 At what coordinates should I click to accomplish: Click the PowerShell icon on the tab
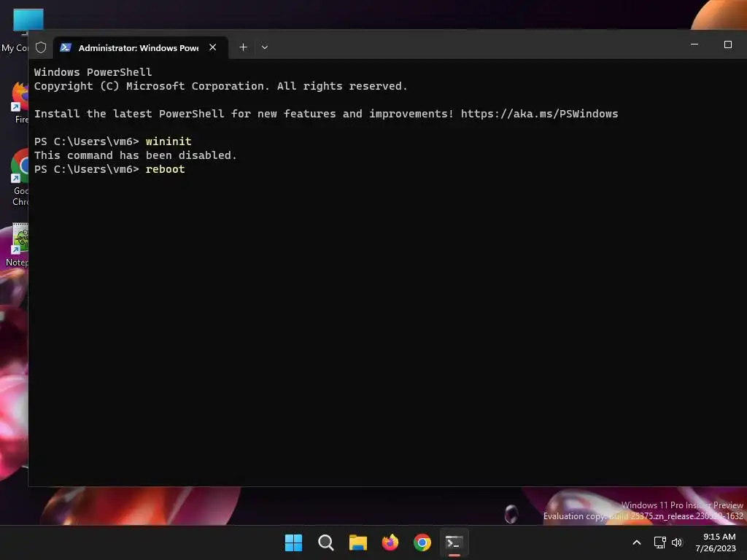66,47
